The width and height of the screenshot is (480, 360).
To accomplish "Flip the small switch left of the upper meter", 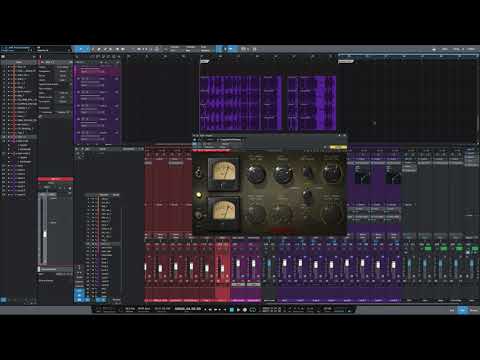I will pyautogui.click(x=198, y=173).
